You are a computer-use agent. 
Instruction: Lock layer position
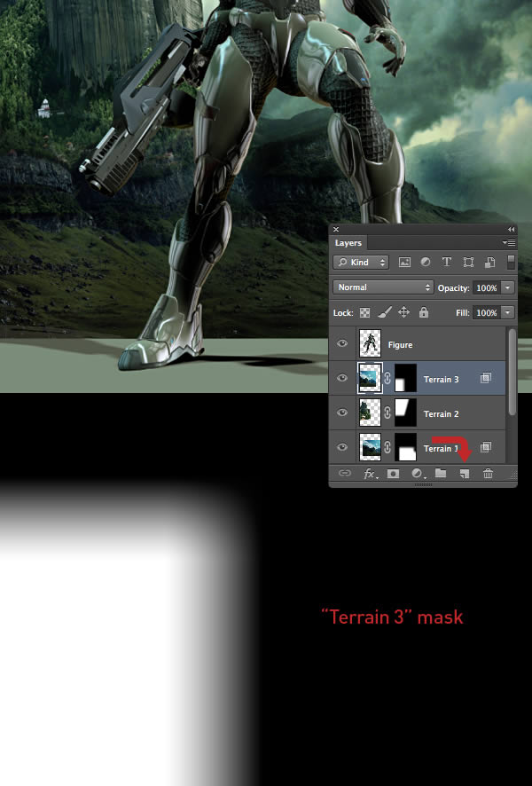coord(403,312)
